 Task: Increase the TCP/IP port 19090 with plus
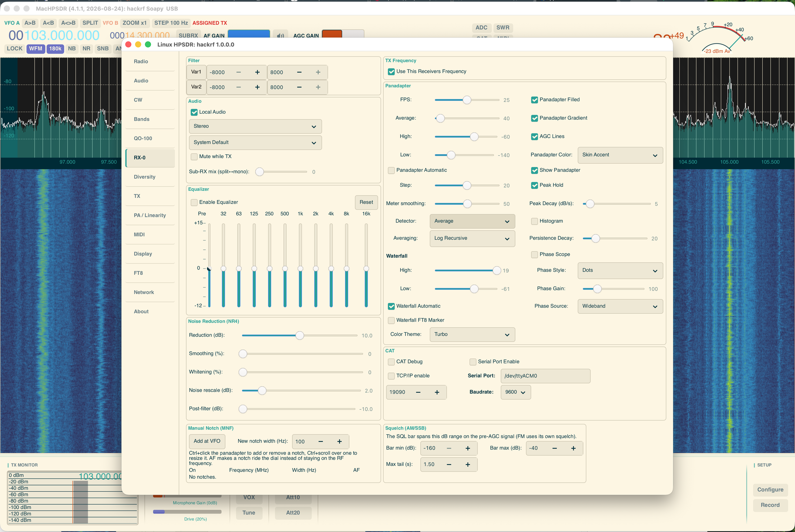[x=437, y=392]
